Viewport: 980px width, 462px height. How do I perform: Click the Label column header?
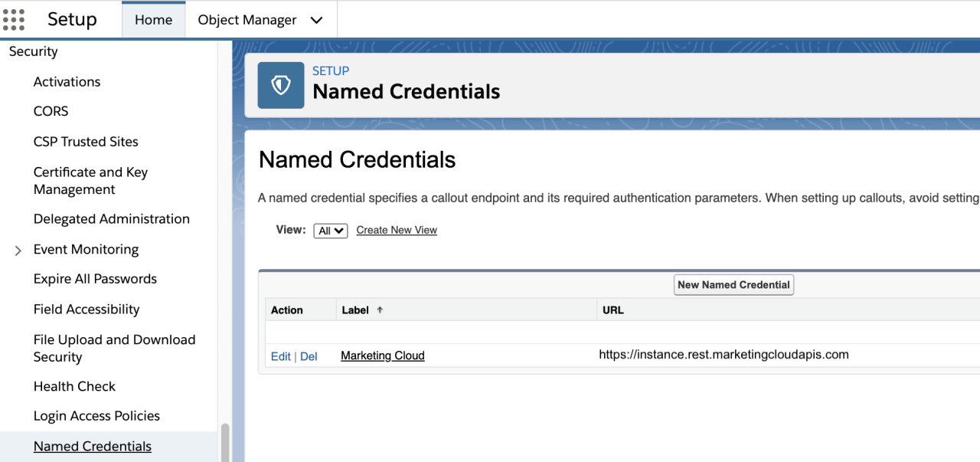(x=355, y=310)
